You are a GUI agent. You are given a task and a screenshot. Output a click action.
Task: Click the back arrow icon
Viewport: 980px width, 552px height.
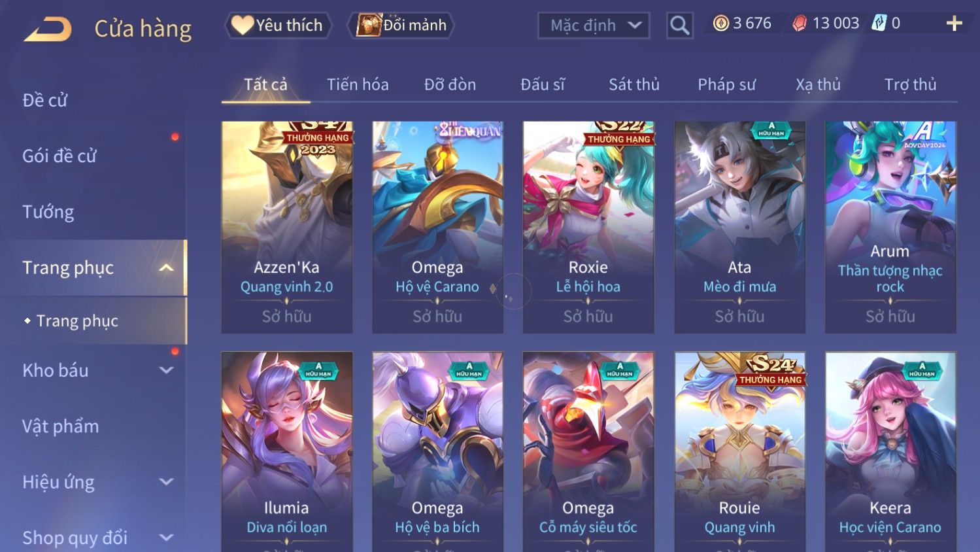[48, 29]
